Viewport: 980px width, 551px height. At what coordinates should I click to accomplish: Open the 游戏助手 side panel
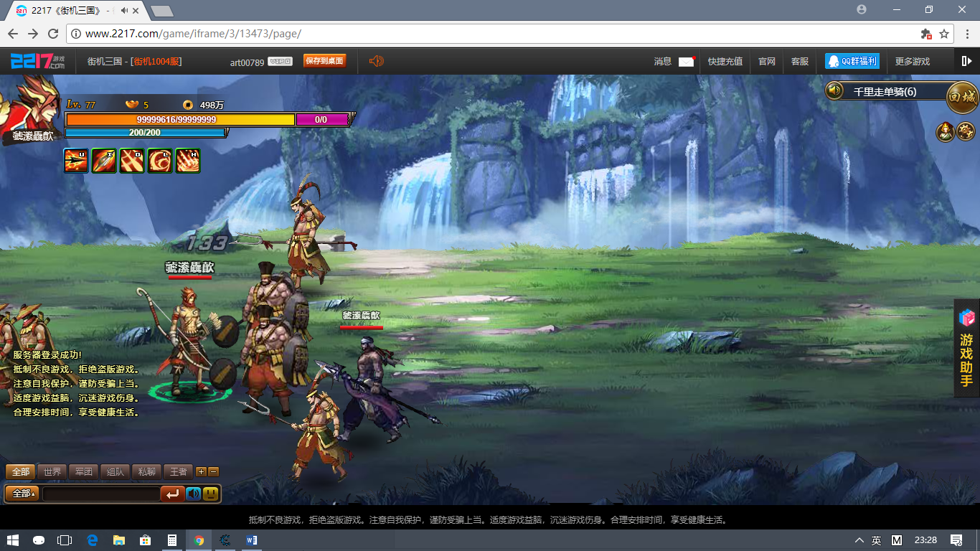[967, 347]
